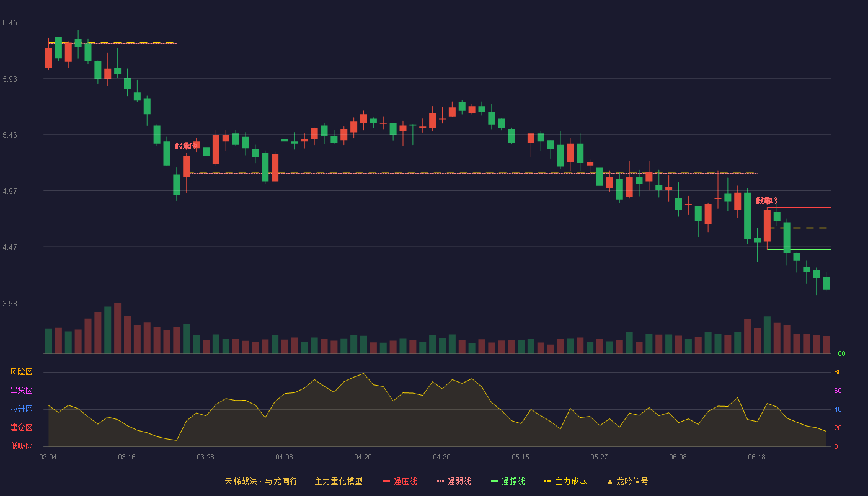Select the 低吸区 zone label
The image size is (868, 496).
[x=21, y=446]
